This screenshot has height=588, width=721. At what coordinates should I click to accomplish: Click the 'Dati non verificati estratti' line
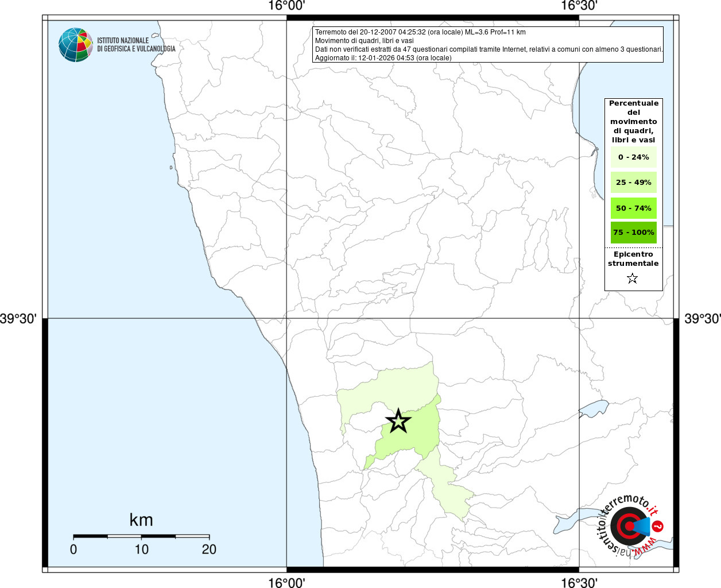click(489, 49)
